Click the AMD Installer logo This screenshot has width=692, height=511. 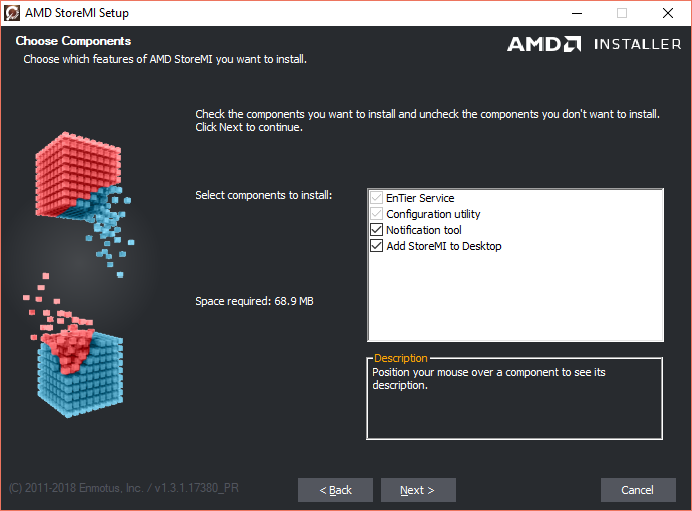pos(593,44)
